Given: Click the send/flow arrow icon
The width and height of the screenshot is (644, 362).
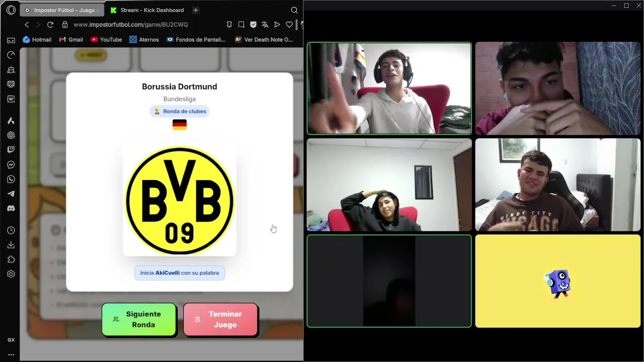Looking at the screenshot, I should click(277, 25).
